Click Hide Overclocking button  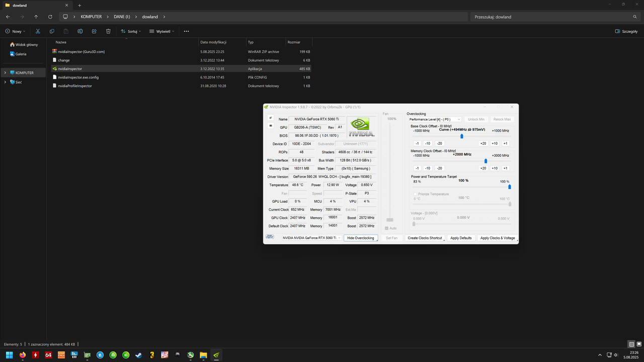pyautogui.click(x=361, y=238)
